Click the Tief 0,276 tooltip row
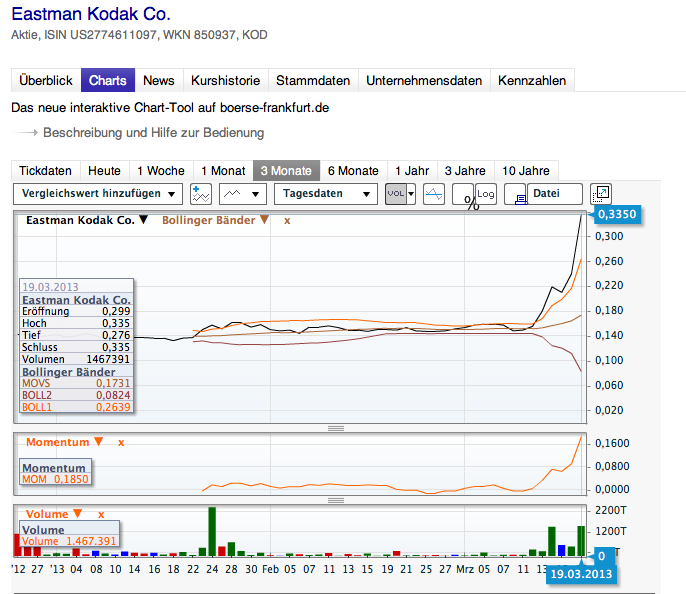The width and height of the screenshot is (686, 594). click(76, 335)
